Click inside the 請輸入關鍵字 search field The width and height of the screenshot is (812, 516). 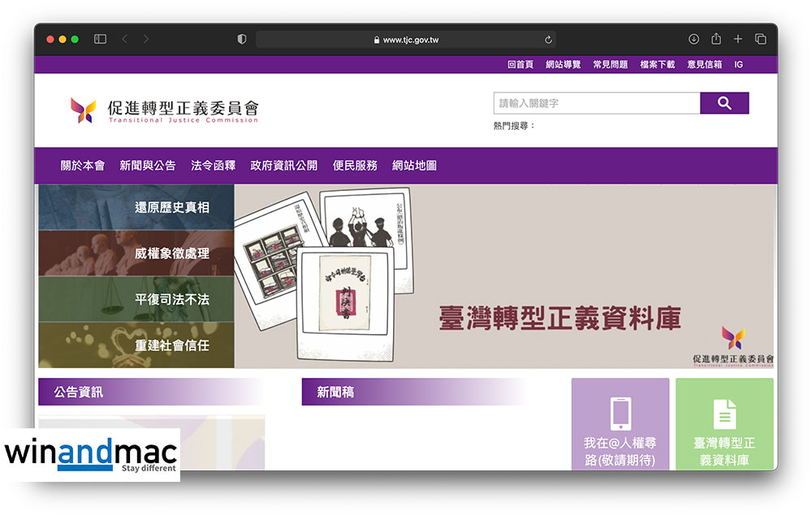596,103
